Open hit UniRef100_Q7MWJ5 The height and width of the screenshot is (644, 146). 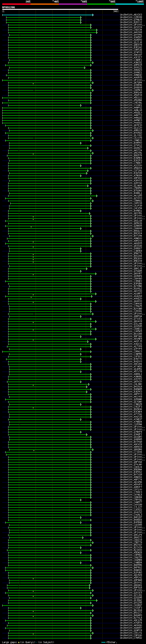[131, 20]
